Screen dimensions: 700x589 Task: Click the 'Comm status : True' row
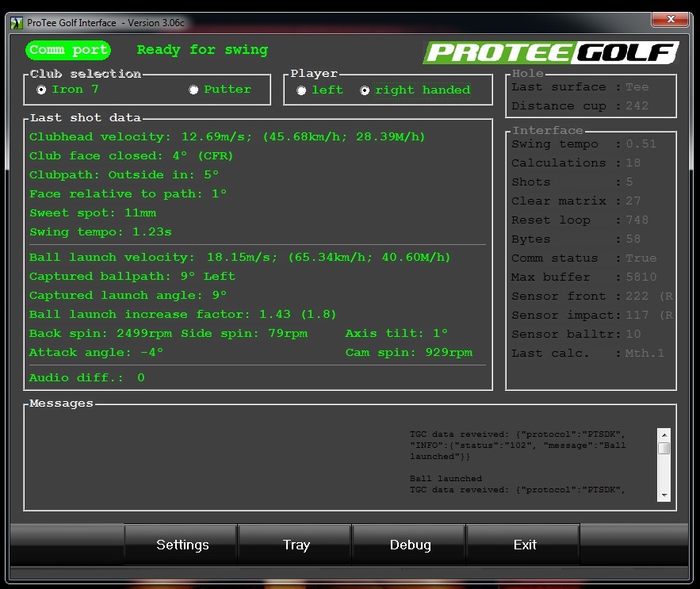tap(584, 258)
